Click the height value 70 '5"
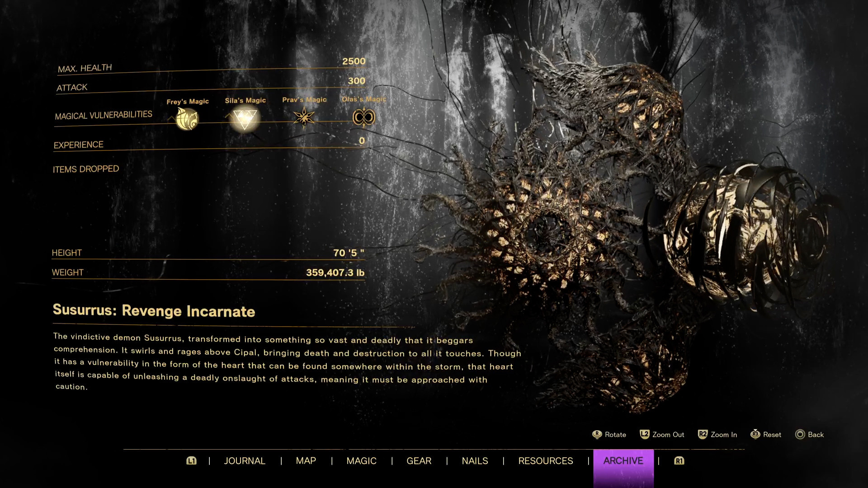Viewport: 868px width, 488px height. 349,253
